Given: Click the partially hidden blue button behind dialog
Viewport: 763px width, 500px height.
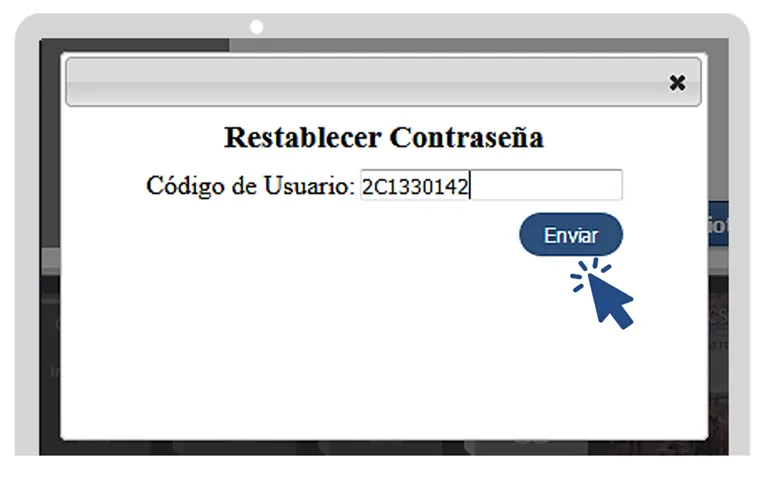Looking at the screenshot, I should click(x=718, y=224).
